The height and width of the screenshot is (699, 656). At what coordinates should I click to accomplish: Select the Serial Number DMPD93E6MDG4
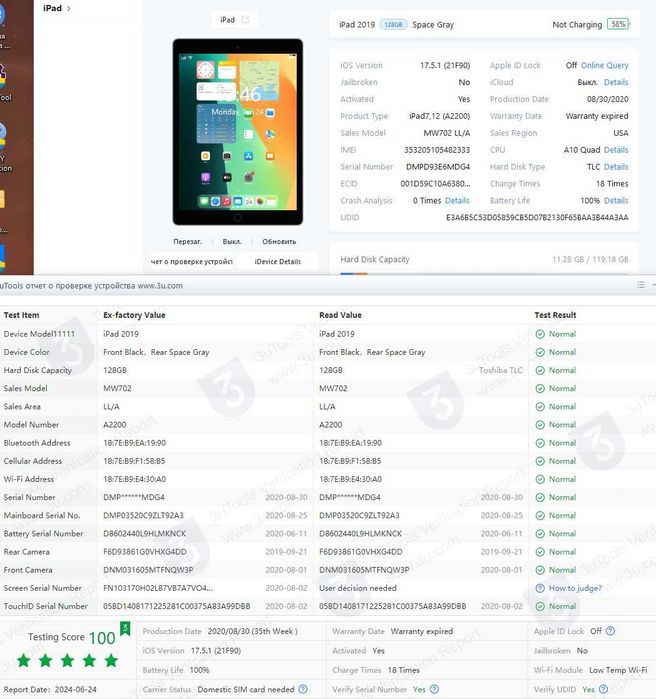click(438, 167)
